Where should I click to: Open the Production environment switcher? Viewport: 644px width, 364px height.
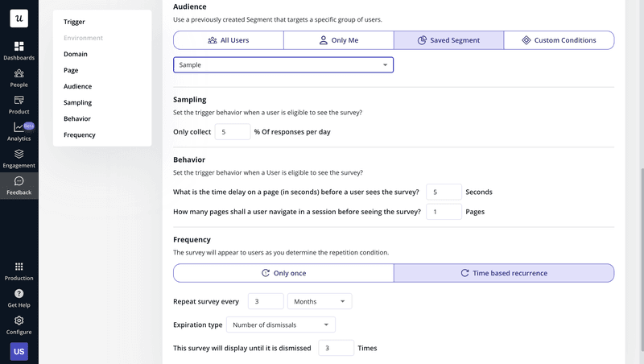[x=19, y=271]
